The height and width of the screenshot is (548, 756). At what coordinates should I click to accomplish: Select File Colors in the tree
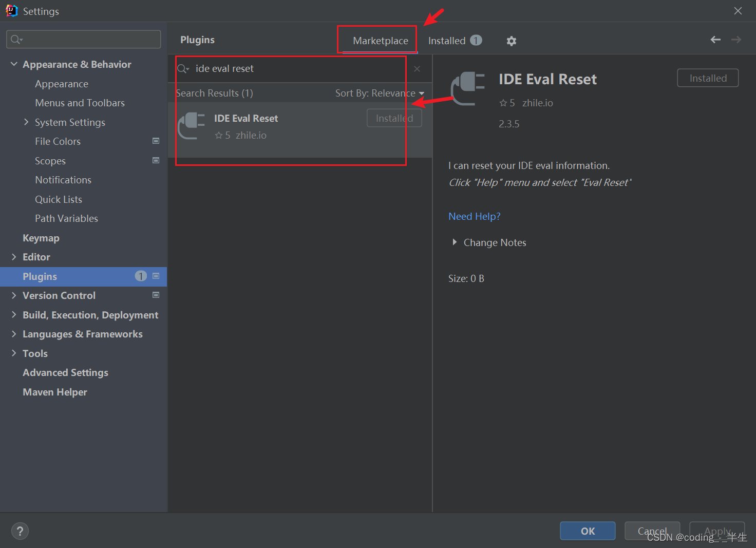(58, 141)
